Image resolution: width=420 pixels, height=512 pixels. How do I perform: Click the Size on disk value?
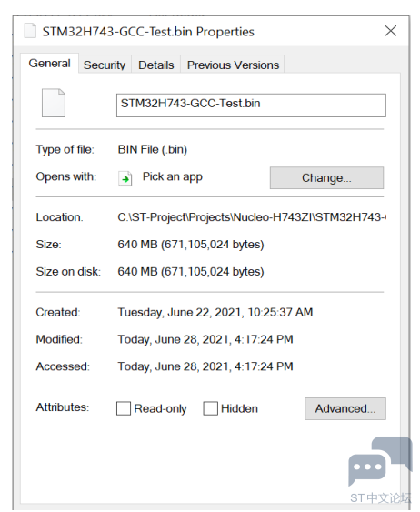tap(191, 272)
